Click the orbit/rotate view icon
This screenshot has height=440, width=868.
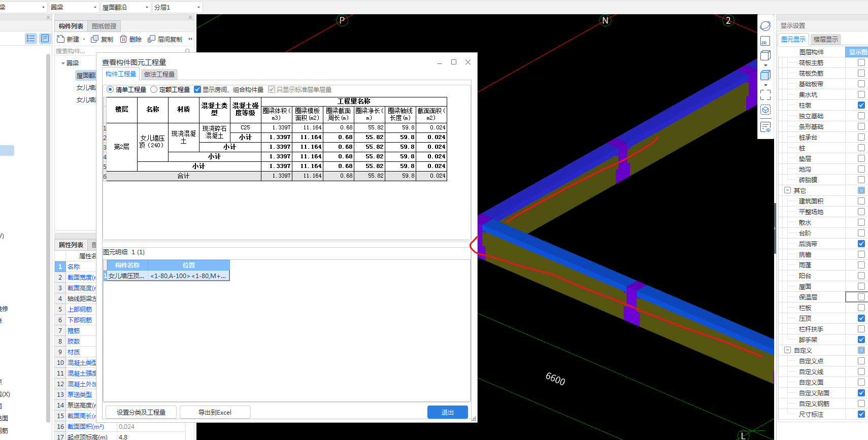click(765, 26)
